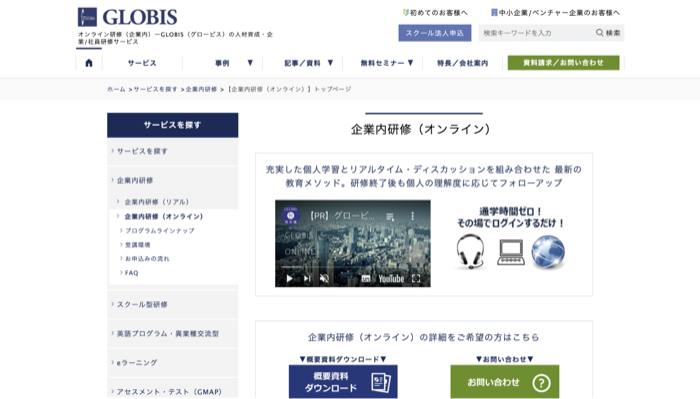700x399 pixels.
Task: Open 特長/会社案内 menu item
Action: click(462, 63)
